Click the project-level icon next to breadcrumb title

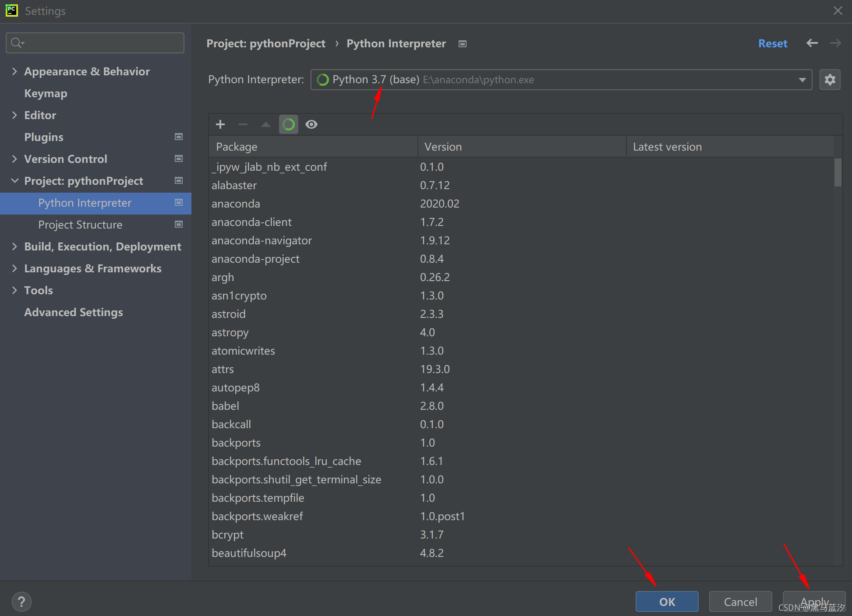point(463,44)
